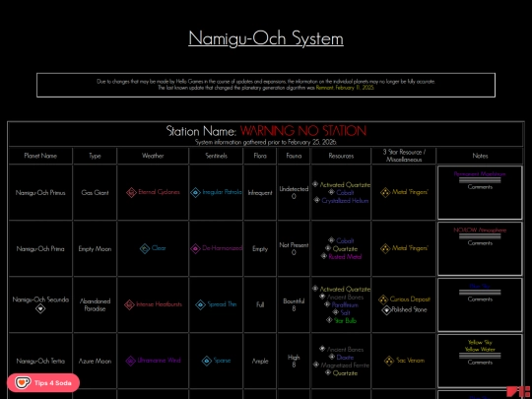Image resolution: width=532 pixels, height=399 pixels.
Task: Click the Curious Deposit icon
Action: pyautogui.click(x=383, y=299)
